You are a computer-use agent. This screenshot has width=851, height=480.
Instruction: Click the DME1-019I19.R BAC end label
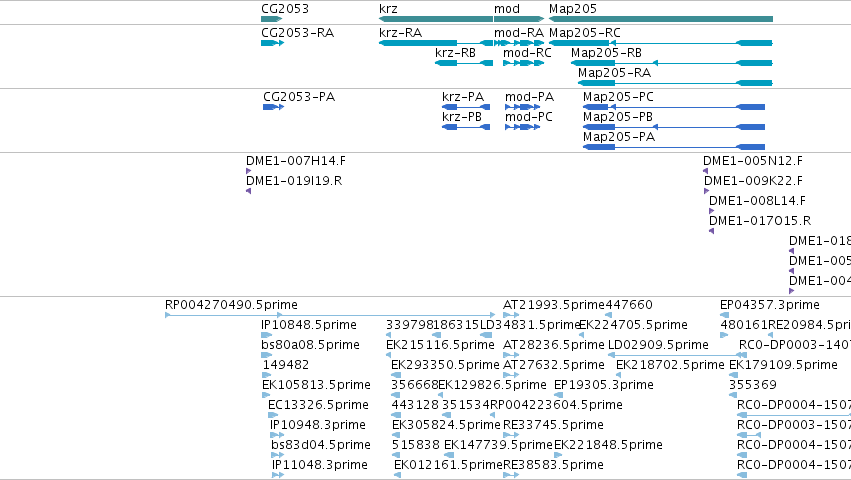click(x=294, y=181)
